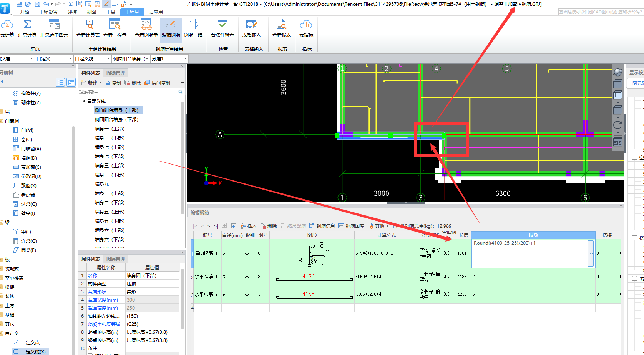Click 层间复制 button
Viewport: 644px width, 355px height.
pyautogui.click(x=158, y=83)
